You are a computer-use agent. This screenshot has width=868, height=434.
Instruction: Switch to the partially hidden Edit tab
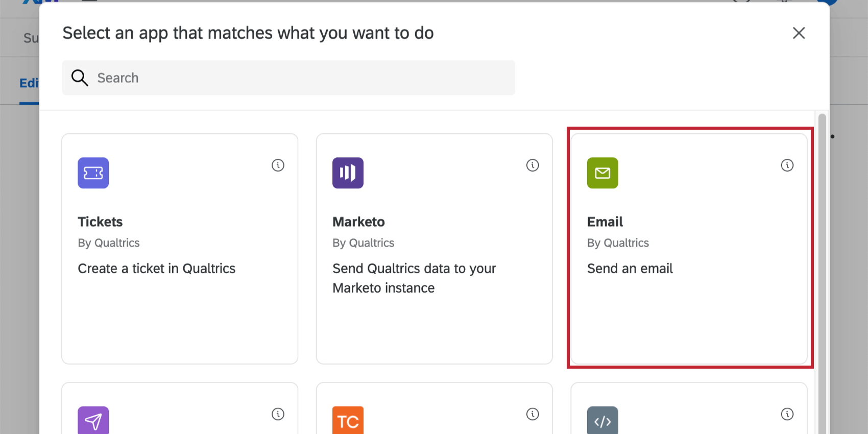(x=29, y=83)
